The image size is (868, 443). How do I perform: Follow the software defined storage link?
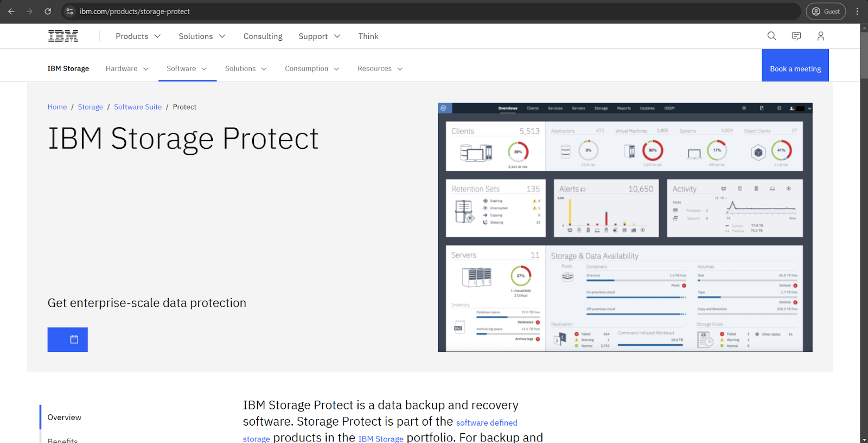pyautogui.click(x=486, y=423)
